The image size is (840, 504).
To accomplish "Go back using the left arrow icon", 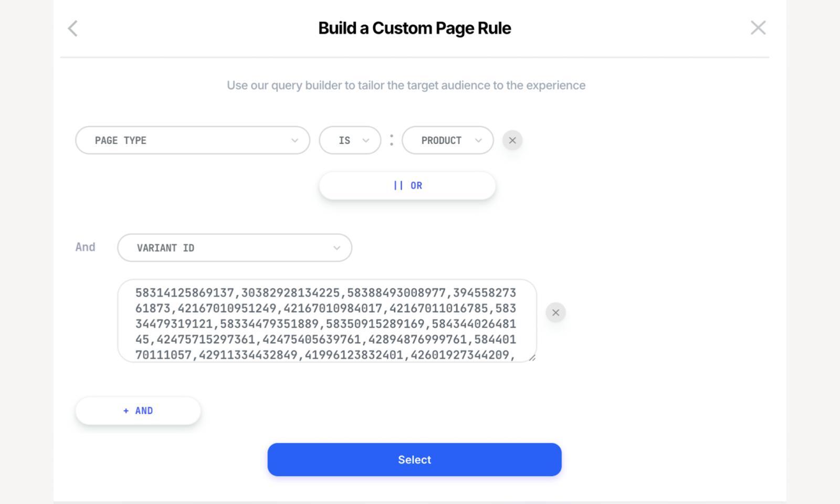I will (73, 28).
